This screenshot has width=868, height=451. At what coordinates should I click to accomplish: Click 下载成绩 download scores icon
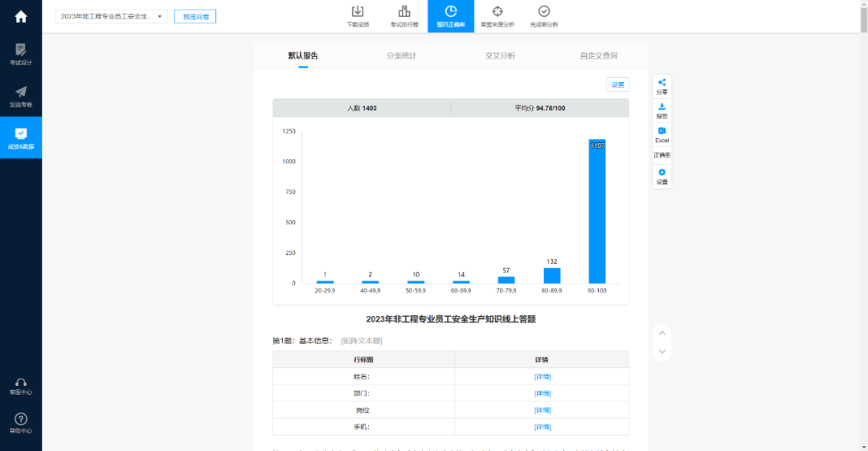tap(358, 16)
